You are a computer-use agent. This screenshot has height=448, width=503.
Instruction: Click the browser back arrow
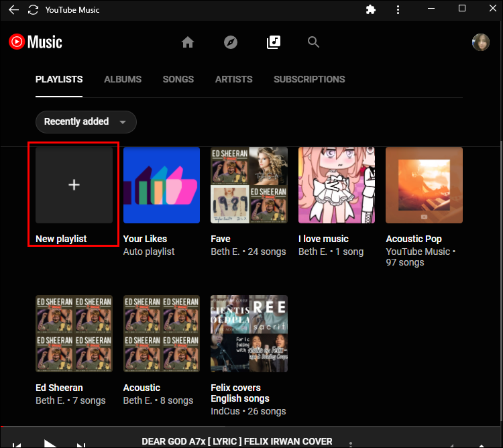[x=13, y=10]
